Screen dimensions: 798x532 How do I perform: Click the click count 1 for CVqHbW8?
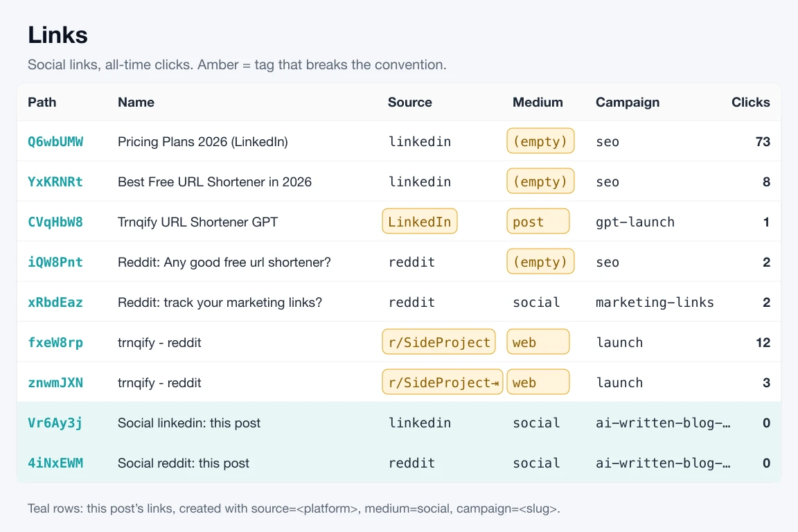(766, 222)
